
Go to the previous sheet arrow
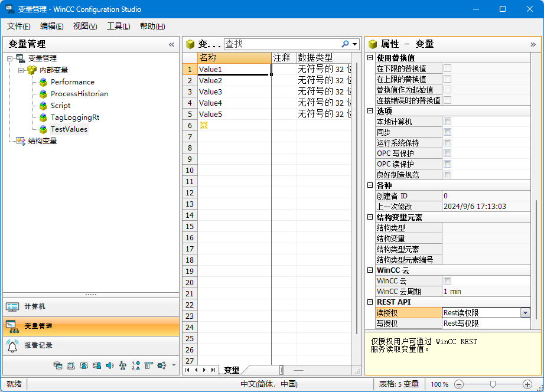pyautogui.click(x=196, y=370)
